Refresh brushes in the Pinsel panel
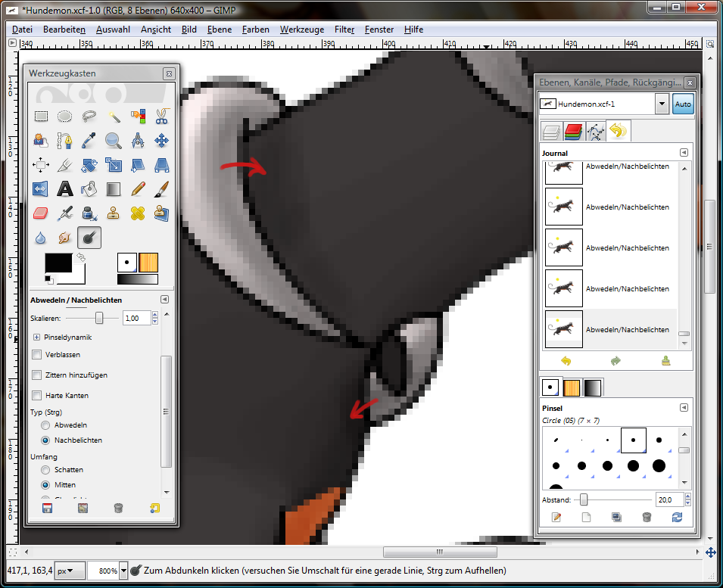This screenshot has height=588, width=723. click(677, 517)
